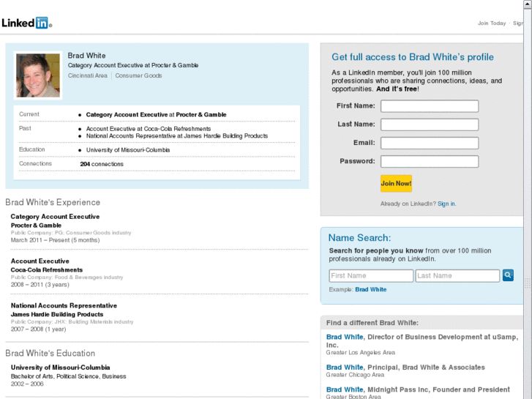Click the Join Now! button
The width and height of the screenshot is (532, 399).
[x=396, y=183]
